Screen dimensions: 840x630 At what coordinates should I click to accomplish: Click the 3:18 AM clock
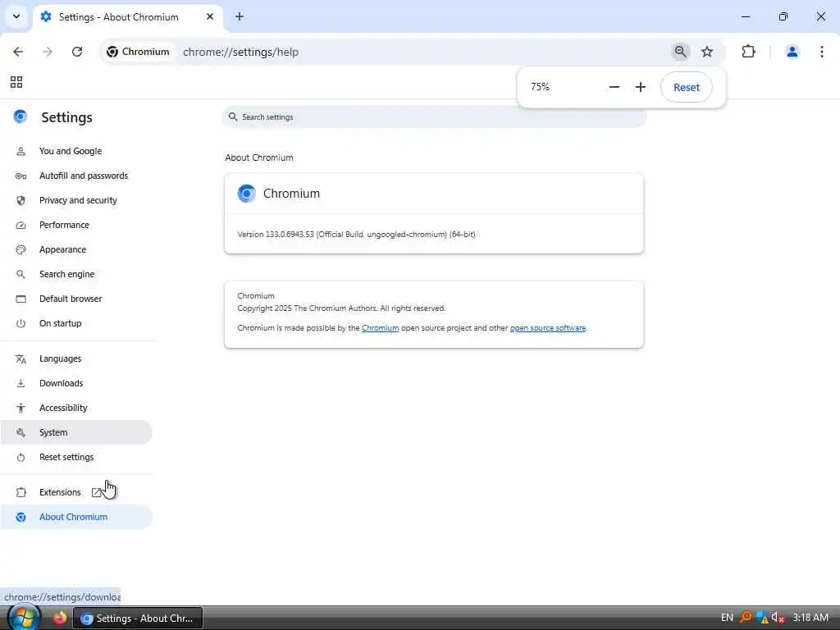[x=810, y=618]
